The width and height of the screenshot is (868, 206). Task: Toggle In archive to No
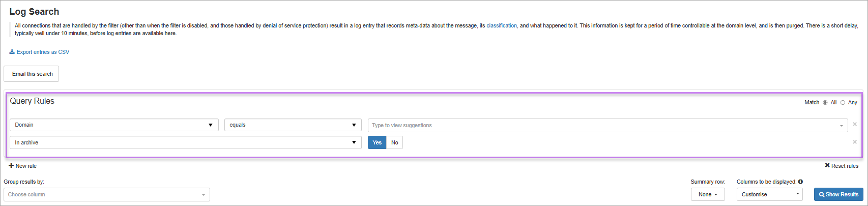(x=394, y=143)
